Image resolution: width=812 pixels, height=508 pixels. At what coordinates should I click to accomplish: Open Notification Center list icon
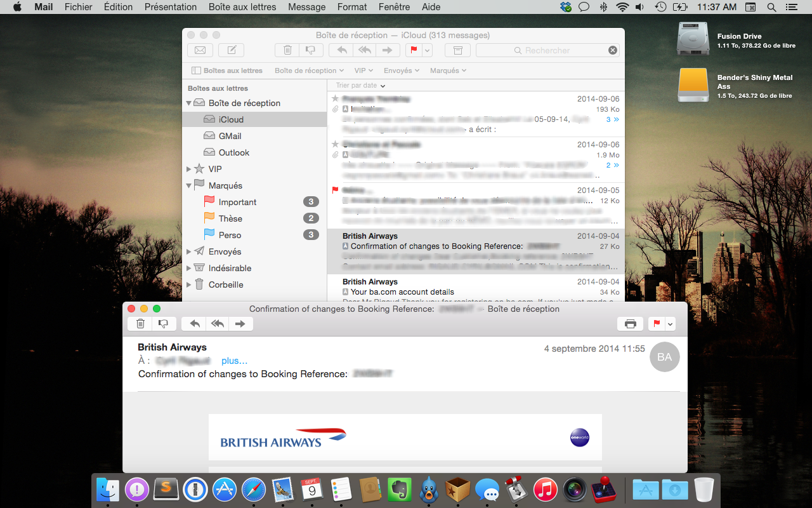point(790,7)
